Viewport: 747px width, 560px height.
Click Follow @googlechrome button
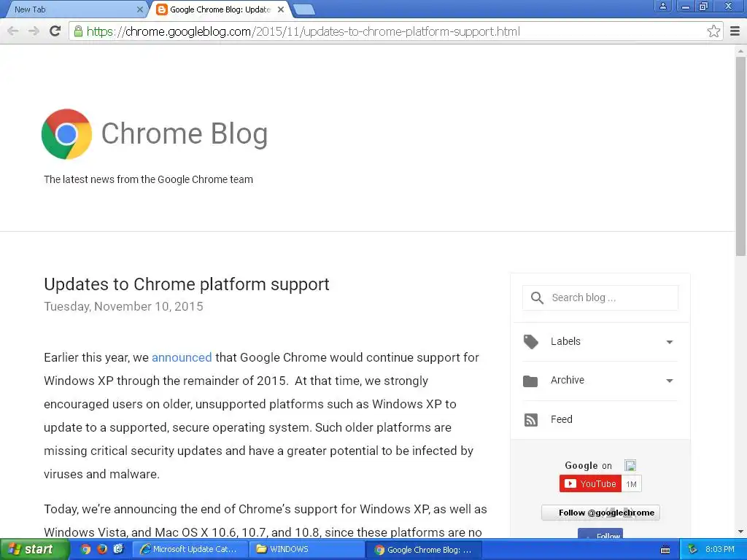point(601,513)
